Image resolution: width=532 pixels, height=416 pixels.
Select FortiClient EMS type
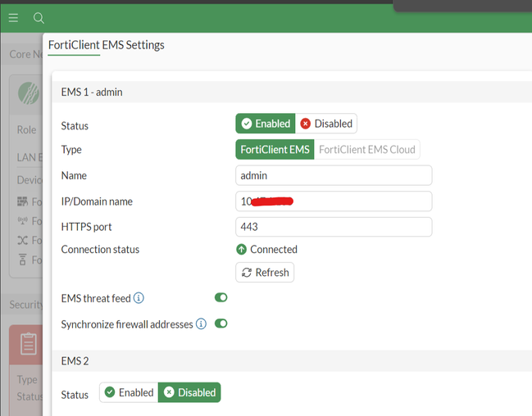tap(275, 150)
